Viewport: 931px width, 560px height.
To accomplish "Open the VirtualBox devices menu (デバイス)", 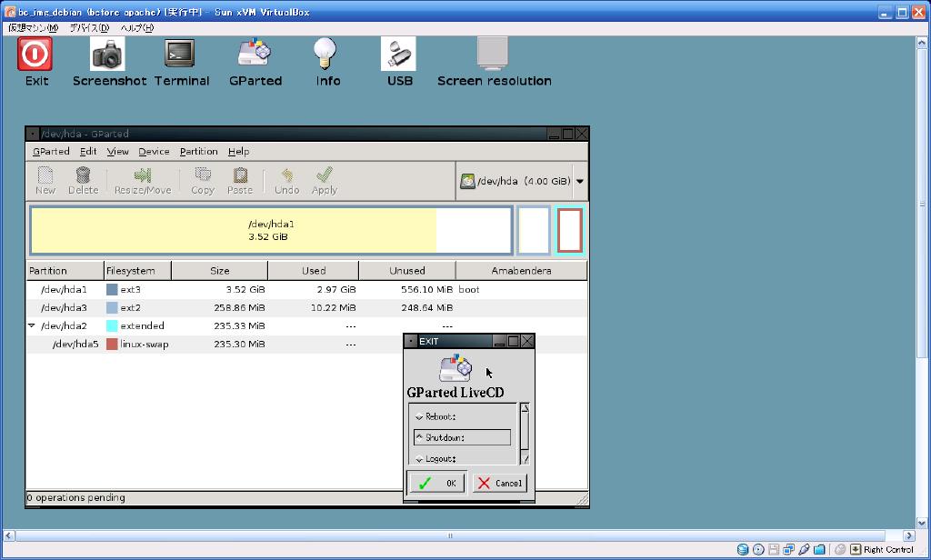I will [89, 28].
